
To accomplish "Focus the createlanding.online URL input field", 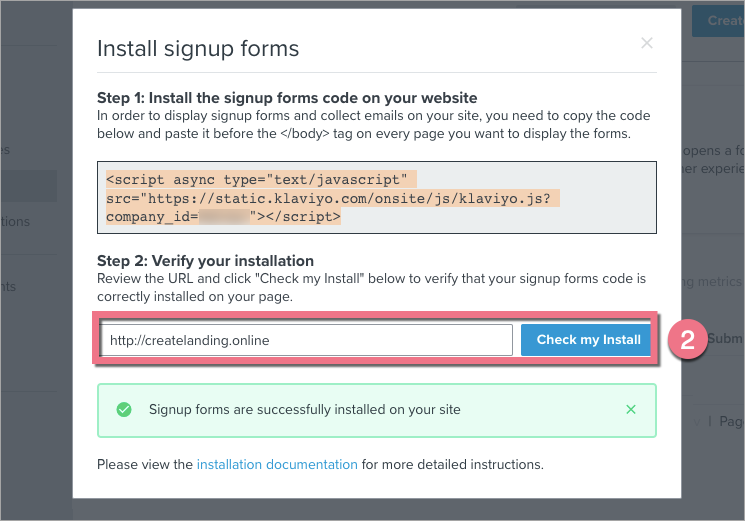I will 306,340.
